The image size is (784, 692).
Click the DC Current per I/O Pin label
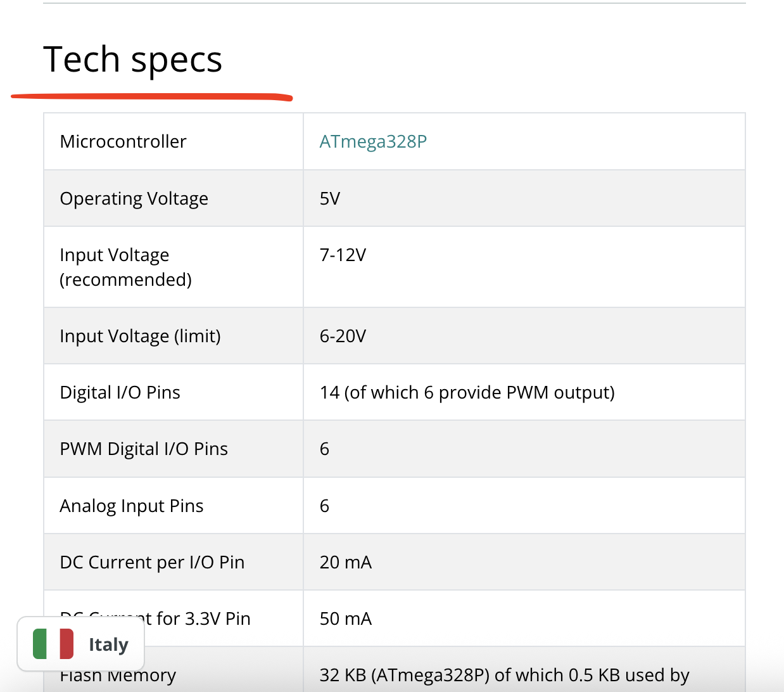[x=152, y=562]
